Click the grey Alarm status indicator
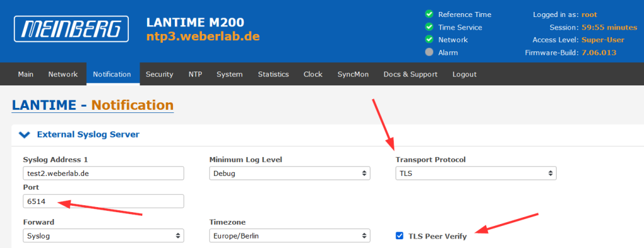 coord(429,53)
